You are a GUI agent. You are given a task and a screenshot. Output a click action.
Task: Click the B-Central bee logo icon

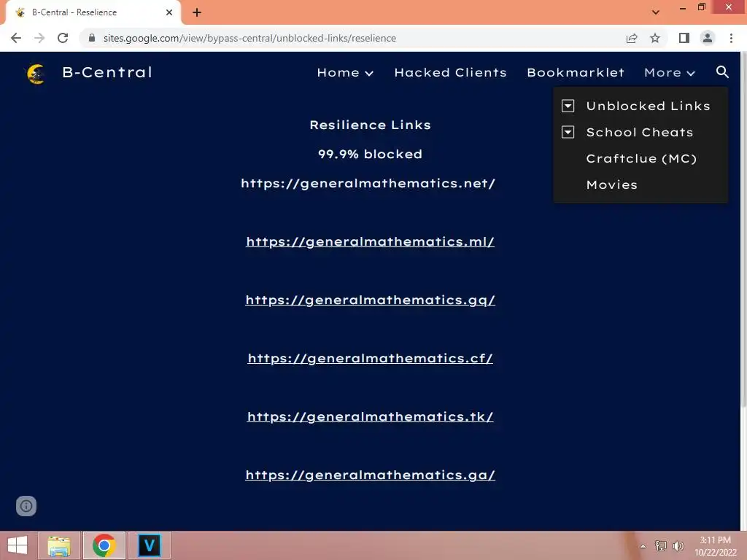36,74
